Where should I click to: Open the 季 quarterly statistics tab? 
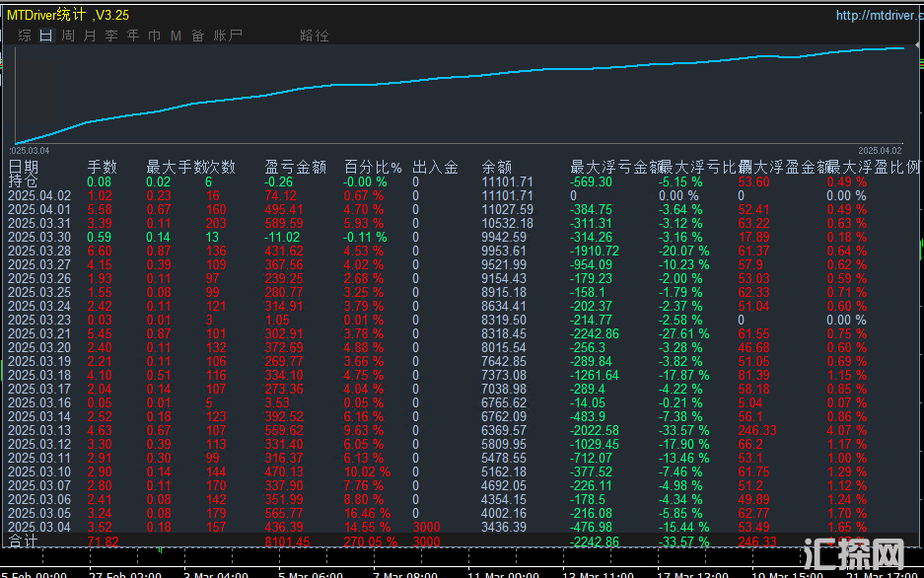click(111, 36)
